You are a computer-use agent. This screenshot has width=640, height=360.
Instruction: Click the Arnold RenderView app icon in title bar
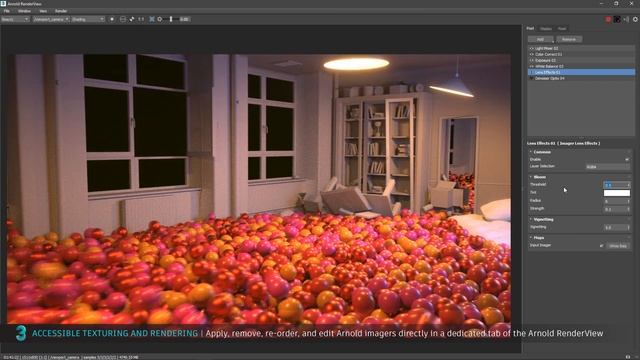[x=3, y=3]
